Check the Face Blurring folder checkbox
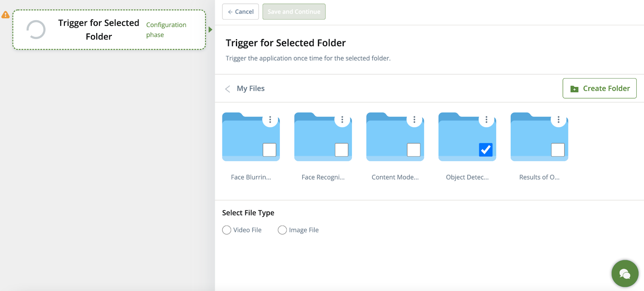644x291 pixels. [x=269, y=150]
